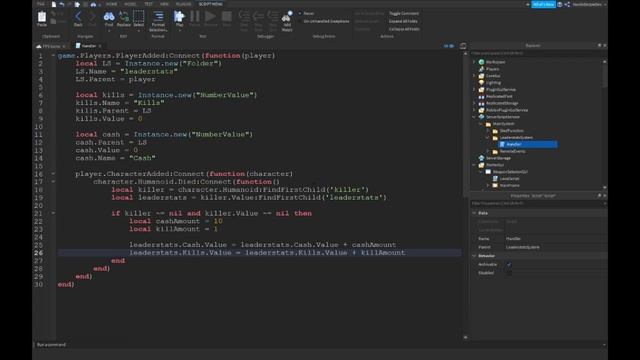Expand the RemoteEvents folder

[488, 151]
